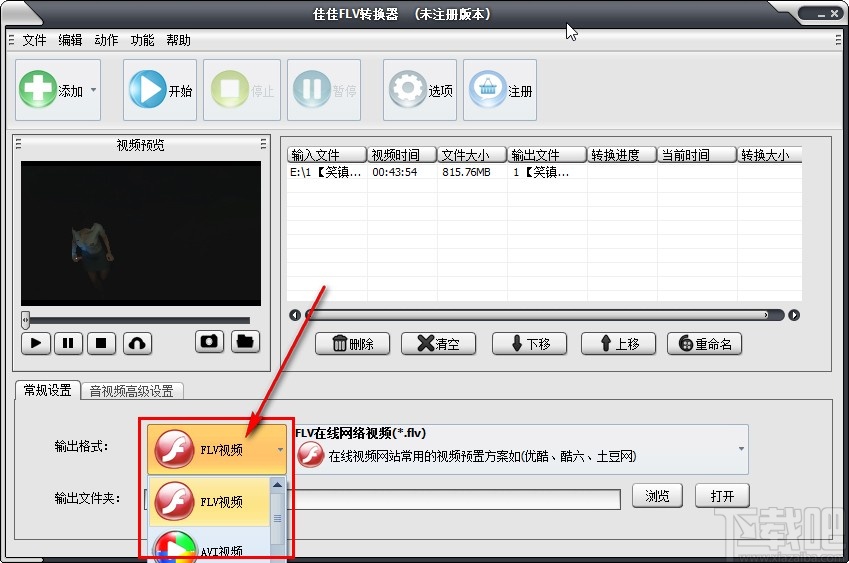Screen dimensions: 849x563
Task: Switch to the 音视频高级设置 tab
Action: pos(131,391)
